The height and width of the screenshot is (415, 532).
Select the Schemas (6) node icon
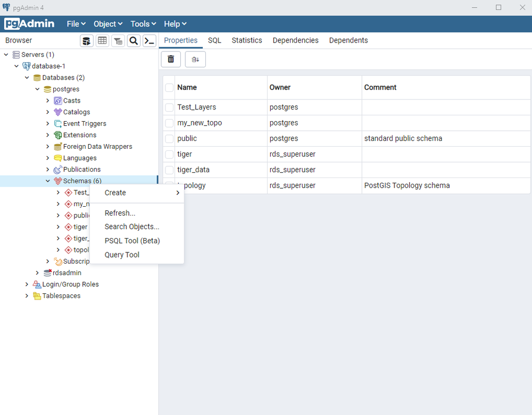(x=58, y=181)
